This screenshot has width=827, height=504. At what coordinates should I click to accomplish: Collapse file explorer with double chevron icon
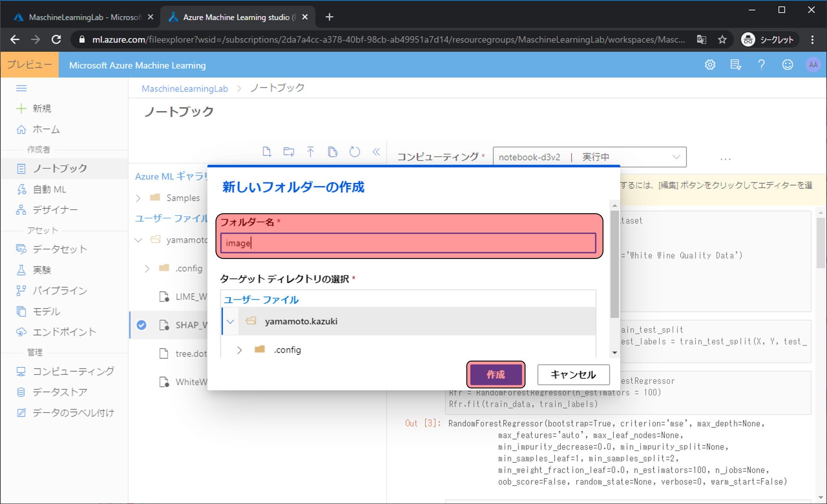pyautogui.click(x=376, y=152)
